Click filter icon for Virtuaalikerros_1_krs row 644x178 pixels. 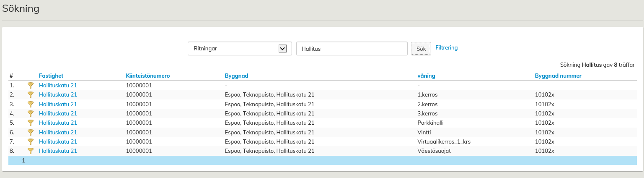[30, 141]
